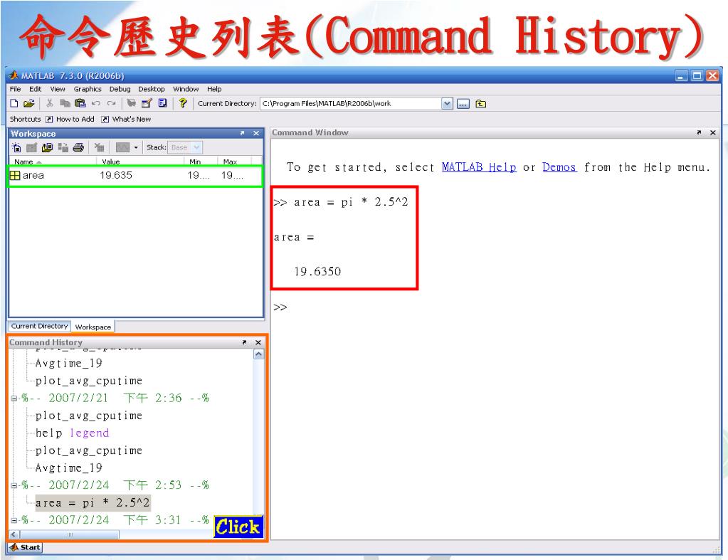Screen dimensions: 728x560
Task: Click the empty Command Window prompt
Action: [x=280, y=307]
